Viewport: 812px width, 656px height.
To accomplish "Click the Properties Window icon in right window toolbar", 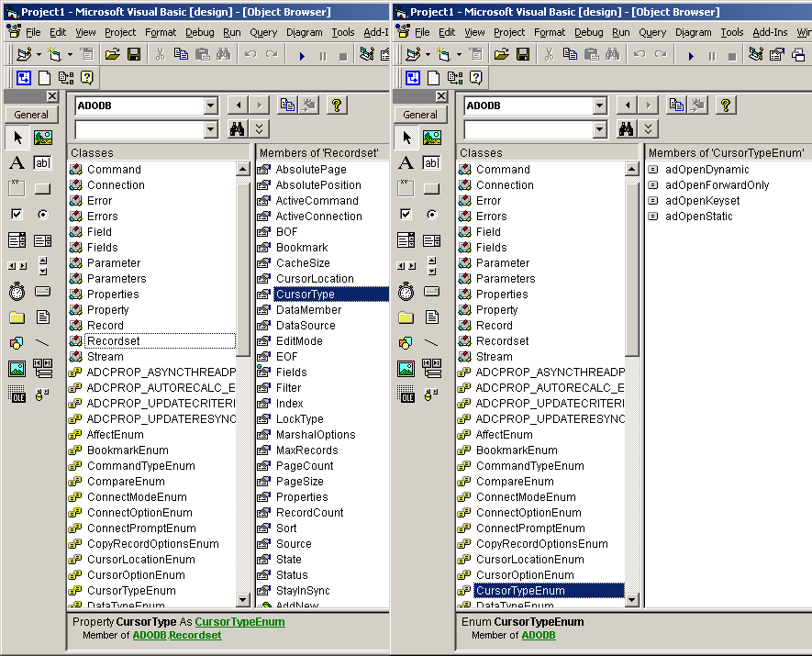I will 777,54.
